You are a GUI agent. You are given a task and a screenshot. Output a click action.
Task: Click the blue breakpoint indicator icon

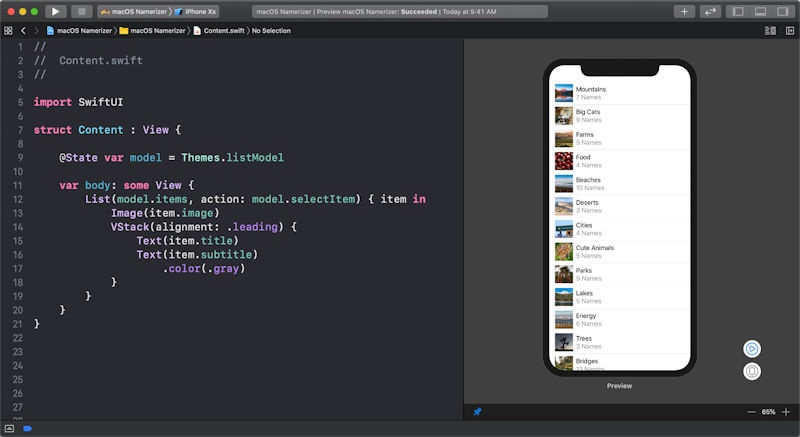coord(28,428)
